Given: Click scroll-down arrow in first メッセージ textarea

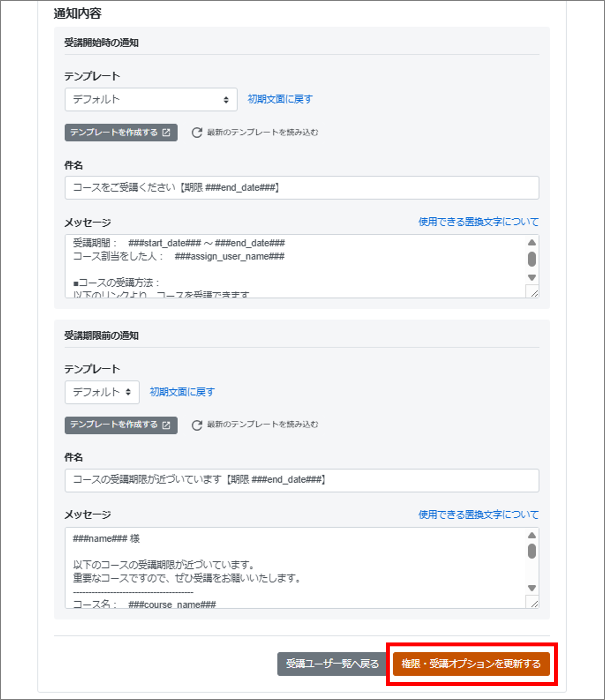Looking at the screenshot, I should (532, 277).
